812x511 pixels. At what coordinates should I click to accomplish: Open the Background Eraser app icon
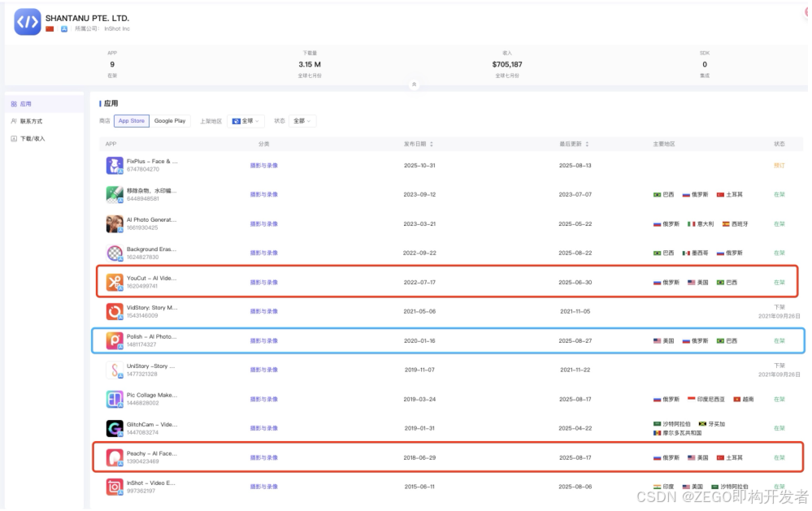pyautogui.click(x=115, y=253)
